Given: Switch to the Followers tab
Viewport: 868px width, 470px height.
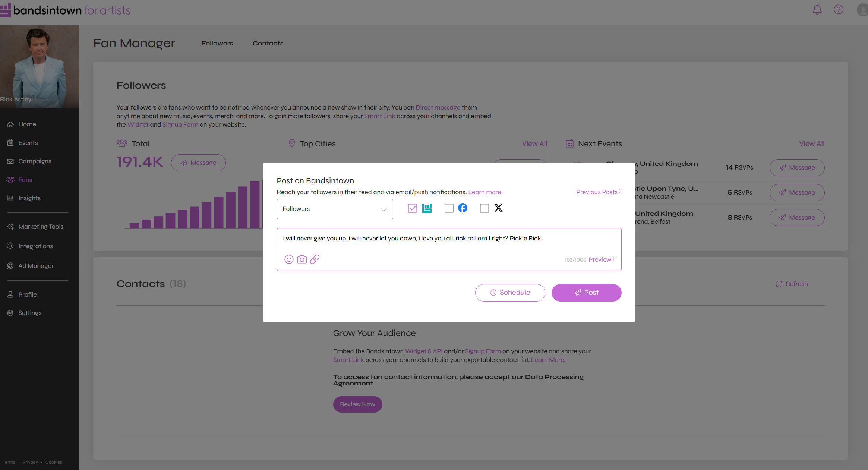Looking at the screenshot, I should 217,43.
